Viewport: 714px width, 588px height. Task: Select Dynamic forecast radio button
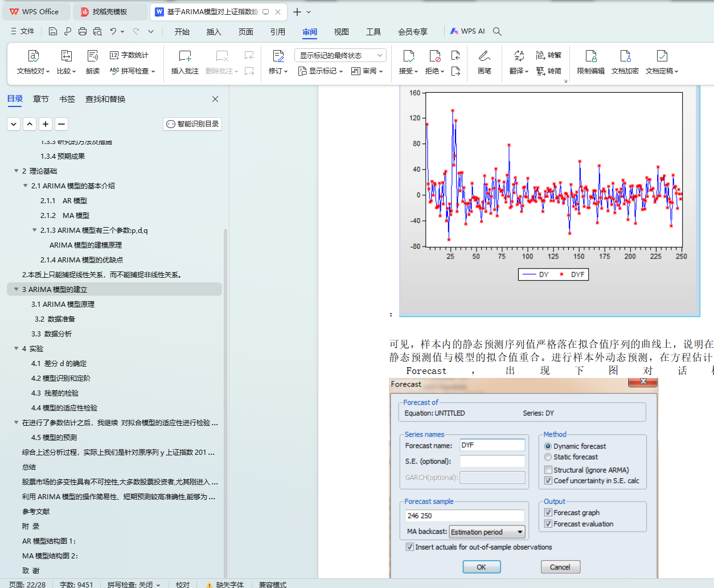[548, 446]
